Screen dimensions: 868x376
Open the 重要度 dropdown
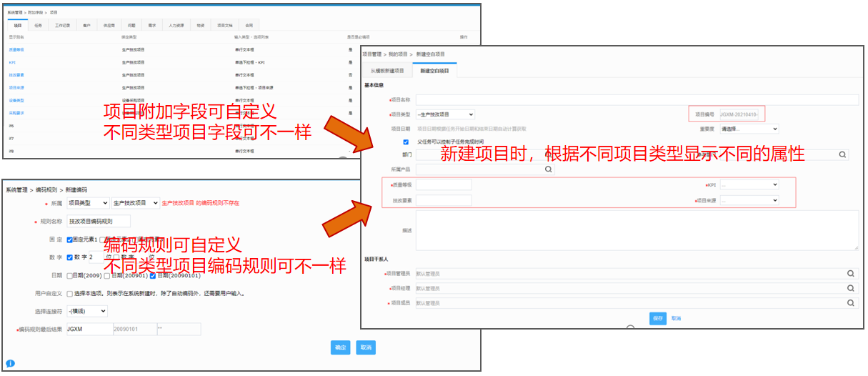(749, 129)
